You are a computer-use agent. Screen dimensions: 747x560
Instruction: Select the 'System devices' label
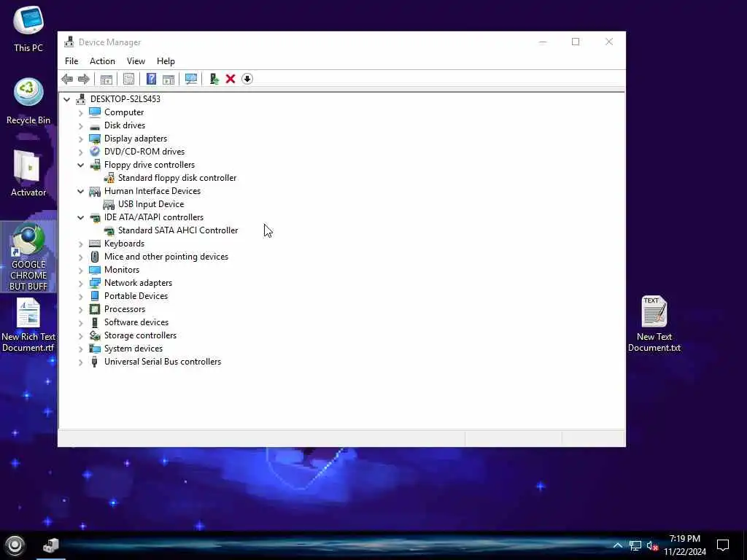[133, 349]
